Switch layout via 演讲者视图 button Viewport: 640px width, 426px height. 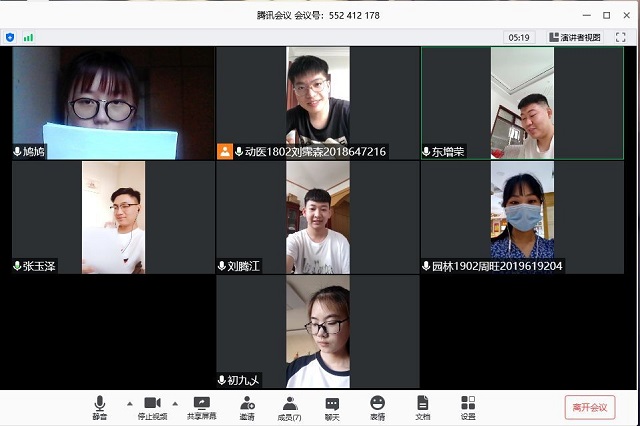pyautogui.click(x=575, y=38)
